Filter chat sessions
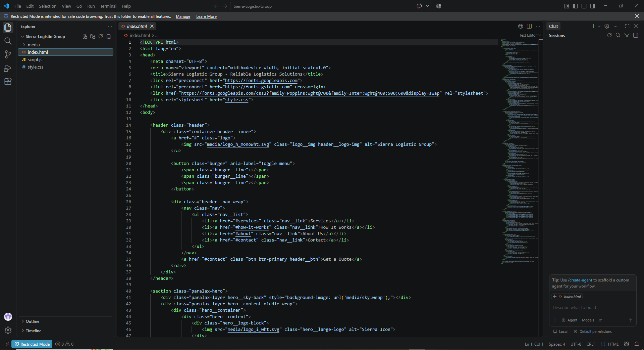The height and width of the screenshot is (350, 644). (627, 35)
